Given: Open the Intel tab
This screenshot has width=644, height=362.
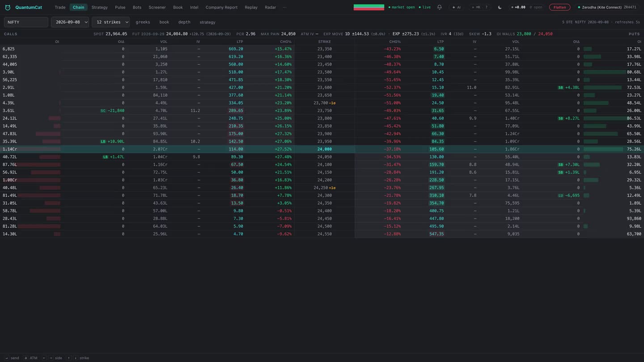Looking at the screenshot, I should click(194, 7).
